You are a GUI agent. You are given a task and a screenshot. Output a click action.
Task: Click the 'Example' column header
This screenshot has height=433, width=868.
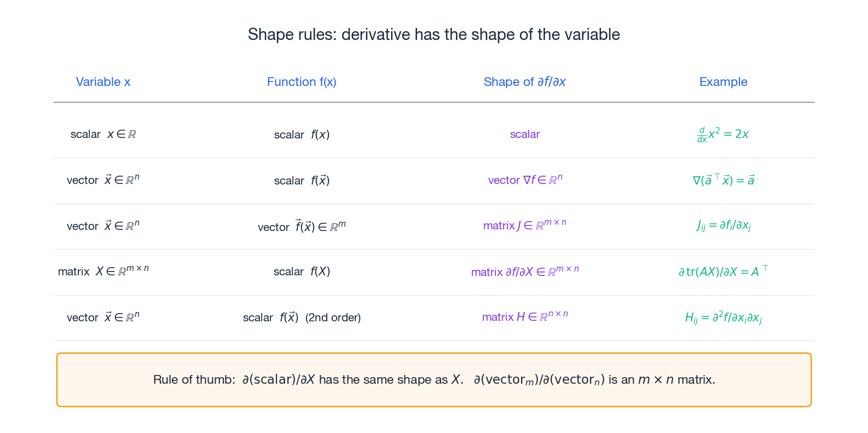[723, 82]
